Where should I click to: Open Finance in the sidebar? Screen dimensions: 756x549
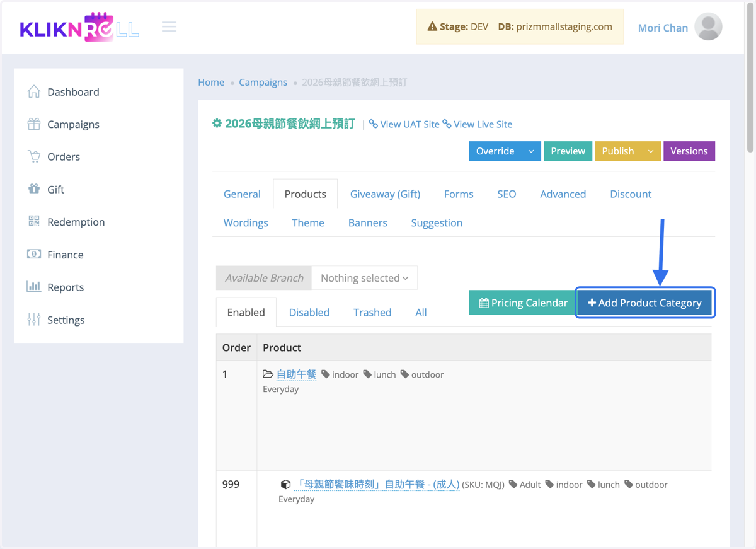[66, 255]
